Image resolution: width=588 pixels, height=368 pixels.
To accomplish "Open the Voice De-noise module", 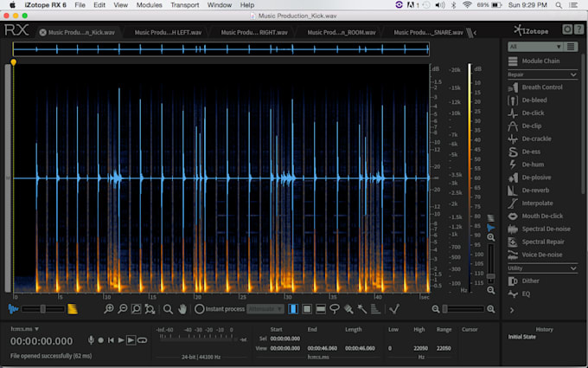I will (535, 255).
